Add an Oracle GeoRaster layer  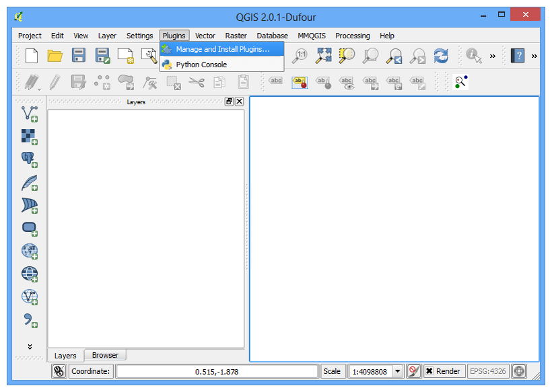point(30,229)
